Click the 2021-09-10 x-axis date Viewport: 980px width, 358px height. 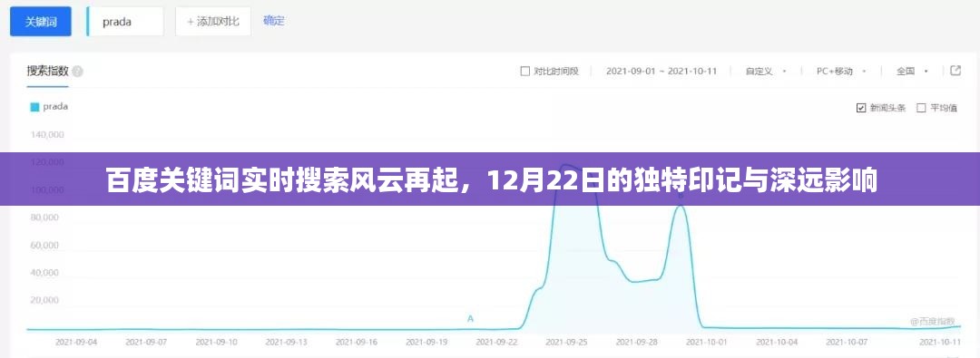(216, 343)
